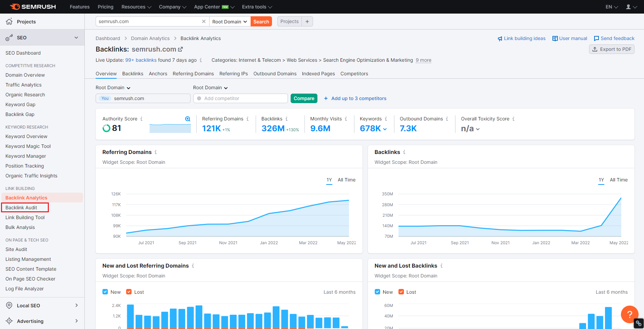Click the Link building ideas megaphone icon

pos(500,39)
